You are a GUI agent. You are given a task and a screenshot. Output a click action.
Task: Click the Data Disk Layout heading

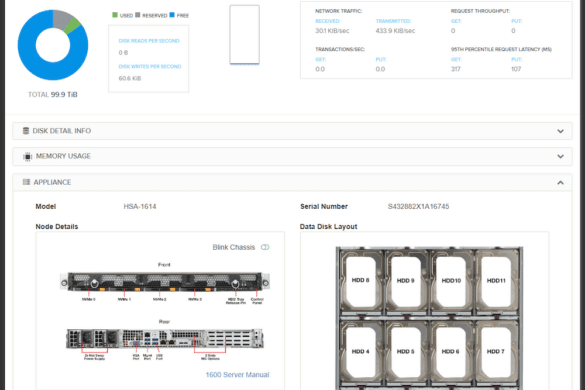[328, 227]
